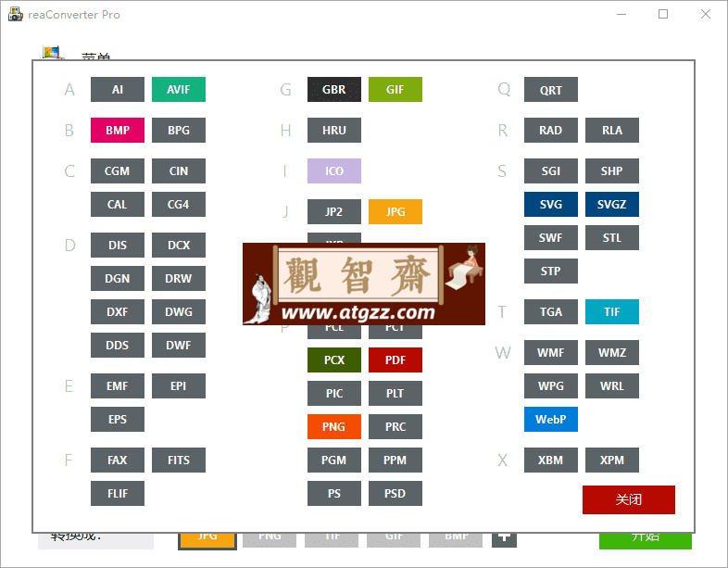The height and width of the screenshot is (568, 728).
Task: Close the format dialog with the red 关闭 button
Action: coord(629,499)
